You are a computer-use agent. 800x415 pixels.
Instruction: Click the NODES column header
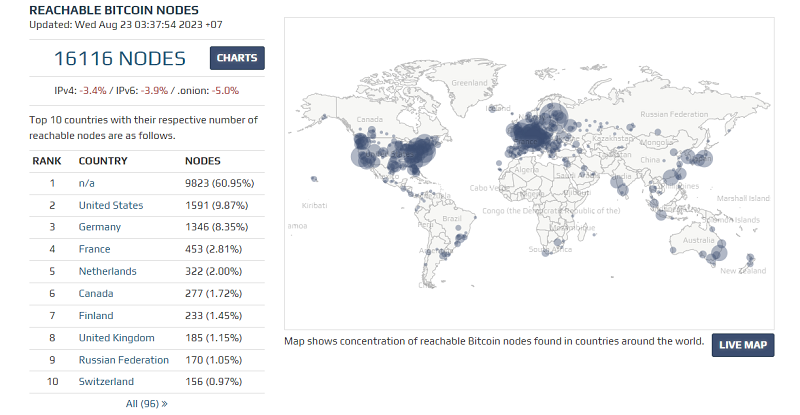[203, 160]
